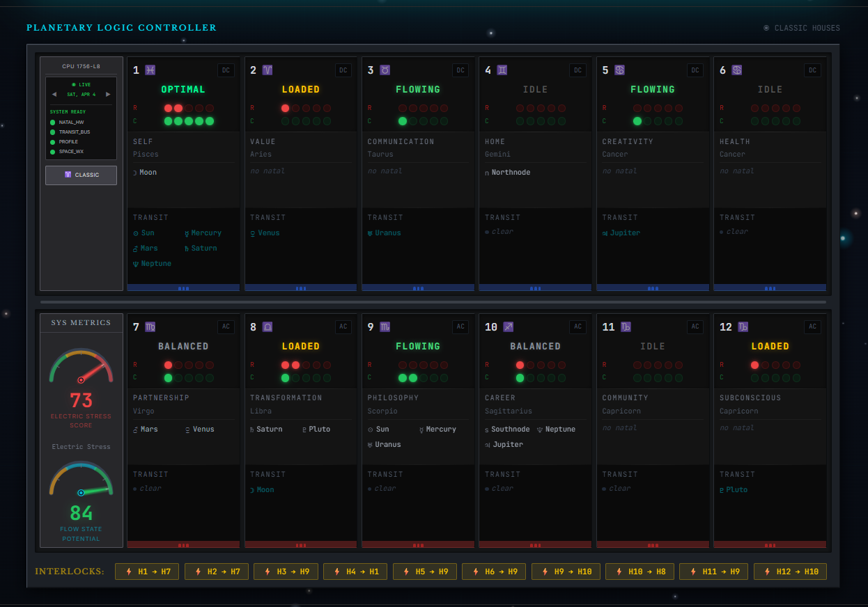Select the H12 → H10 interlock

point(790,571)
